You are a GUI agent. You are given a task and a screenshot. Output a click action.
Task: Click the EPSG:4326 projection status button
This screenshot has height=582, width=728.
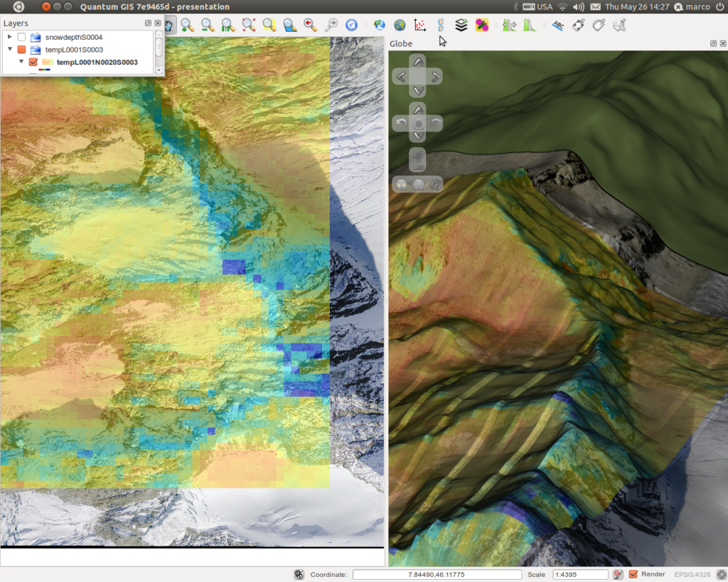692,575
